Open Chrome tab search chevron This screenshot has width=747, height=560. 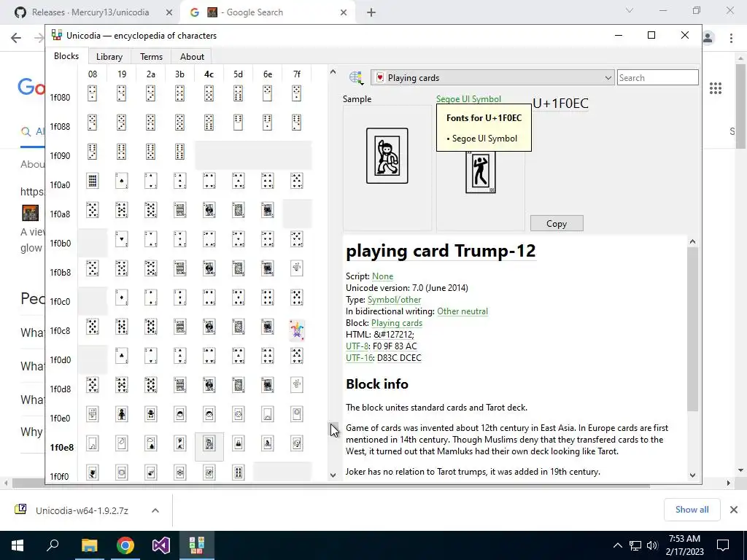(630, 10)
